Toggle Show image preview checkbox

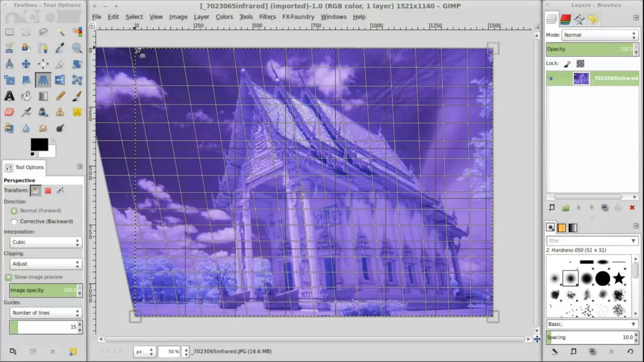(9, 277)
